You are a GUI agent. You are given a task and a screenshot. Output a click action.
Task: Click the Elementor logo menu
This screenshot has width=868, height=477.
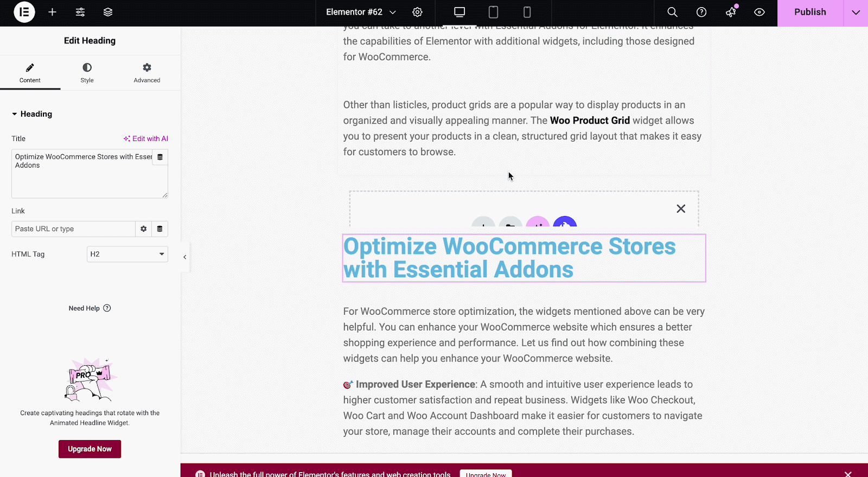(x=24, y=12)
